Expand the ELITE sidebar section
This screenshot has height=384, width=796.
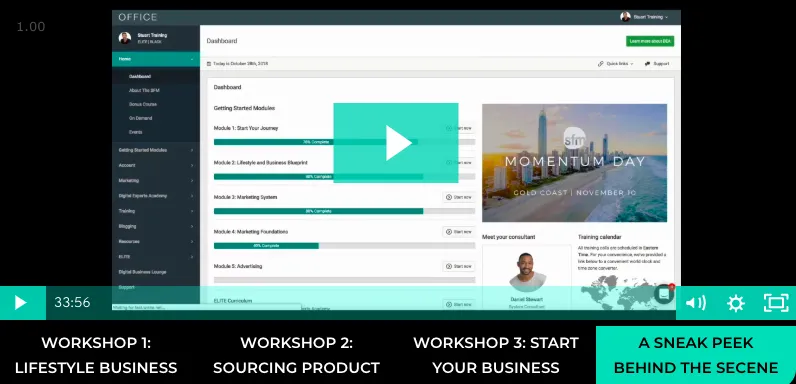[156, 257]
